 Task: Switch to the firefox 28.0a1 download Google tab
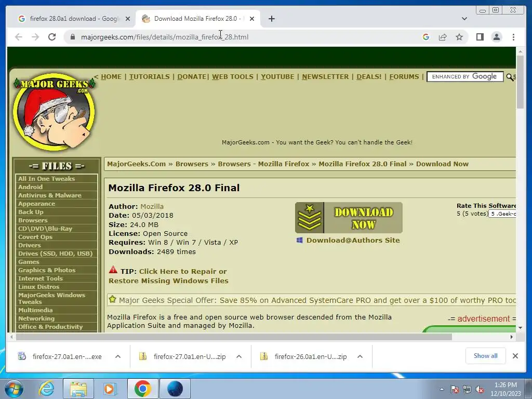[x=74, y=19]
